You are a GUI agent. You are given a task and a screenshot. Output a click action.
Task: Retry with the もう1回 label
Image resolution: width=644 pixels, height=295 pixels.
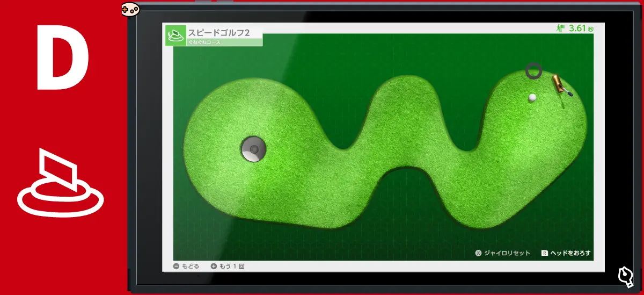[x=232, y=266]
